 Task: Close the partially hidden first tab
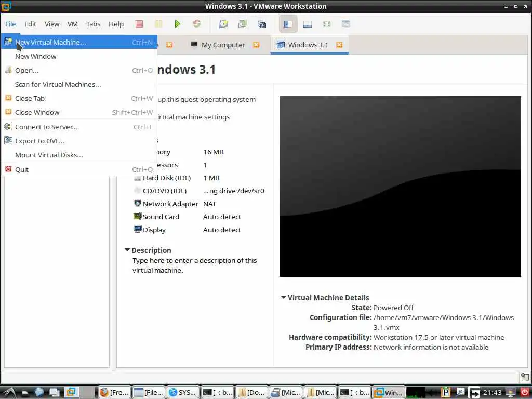click(x=169, y=45)
